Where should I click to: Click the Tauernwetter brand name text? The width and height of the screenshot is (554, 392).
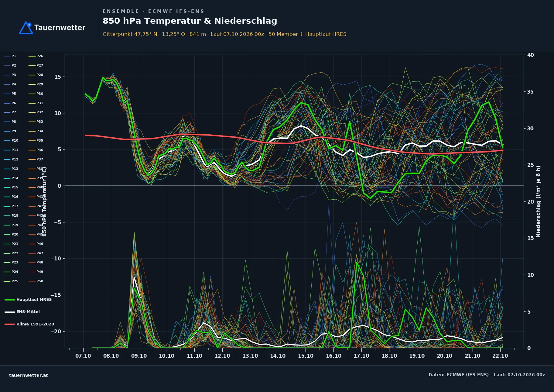[x=60, y=28]
